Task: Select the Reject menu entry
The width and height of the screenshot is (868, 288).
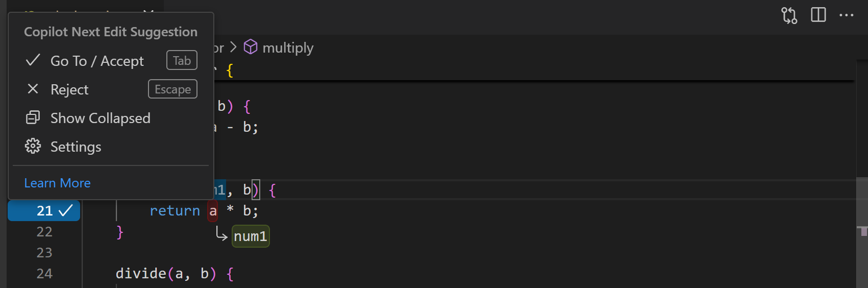Action: pyautogui.click(x=69, y=89)
